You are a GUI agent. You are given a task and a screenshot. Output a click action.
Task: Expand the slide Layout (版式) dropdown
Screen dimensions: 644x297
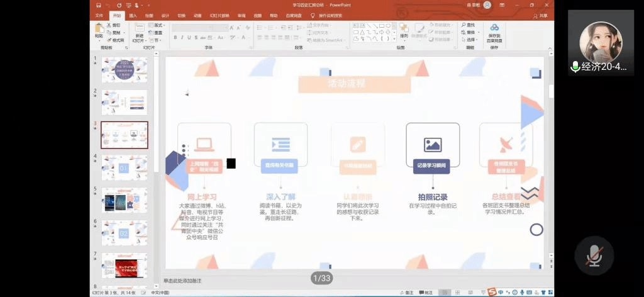[x=157, y=25]
